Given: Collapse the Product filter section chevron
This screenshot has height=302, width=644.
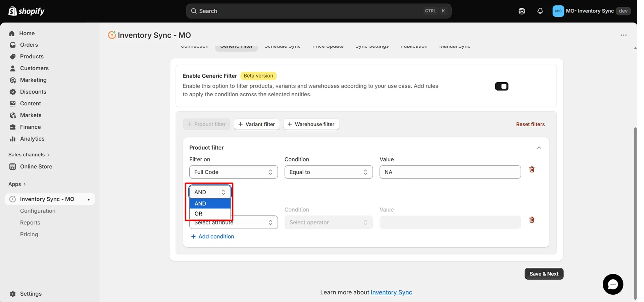Looking at the screenshot, I should coord(539,148).
